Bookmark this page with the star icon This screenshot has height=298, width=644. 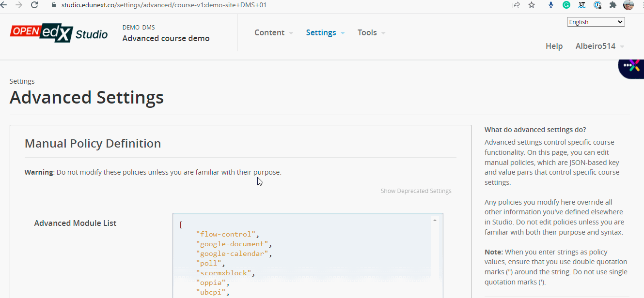pyautogui.click(x=532, y=5)
